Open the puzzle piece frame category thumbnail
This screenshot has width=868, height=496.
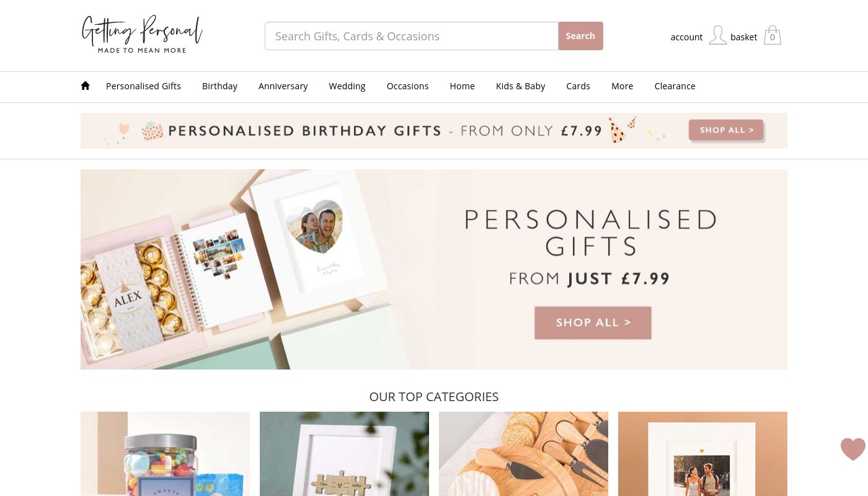[x=344, y=454]
